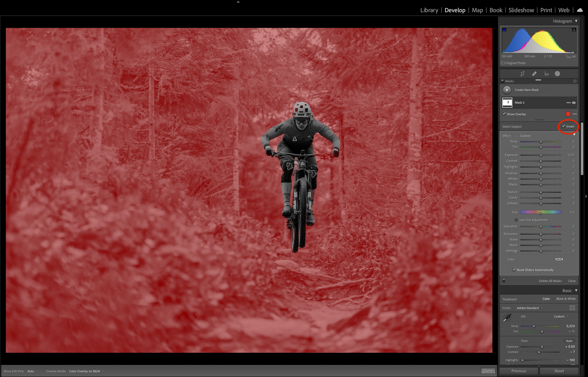The width and height of the screenshot is (588, 377).
Task: Click Delete All Masks
Action: tap(550, 281)
